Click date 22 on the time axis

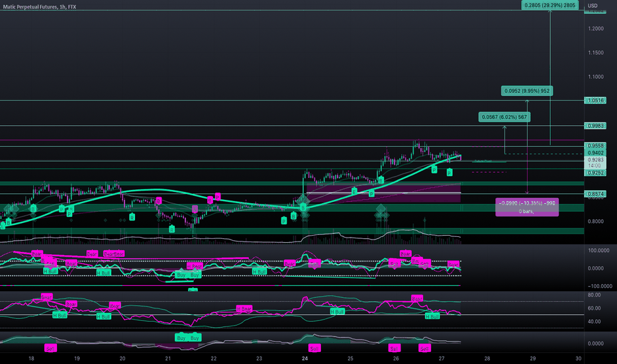(x=213, y=359)
